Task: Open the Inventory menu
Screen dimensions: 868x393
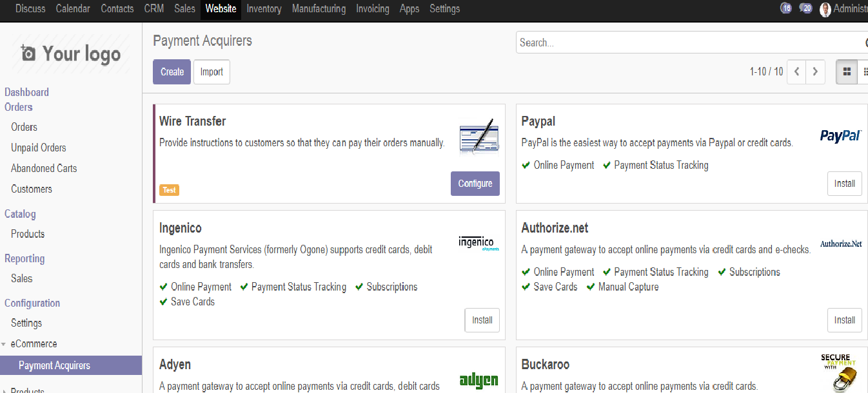Action: coord(264,8)
